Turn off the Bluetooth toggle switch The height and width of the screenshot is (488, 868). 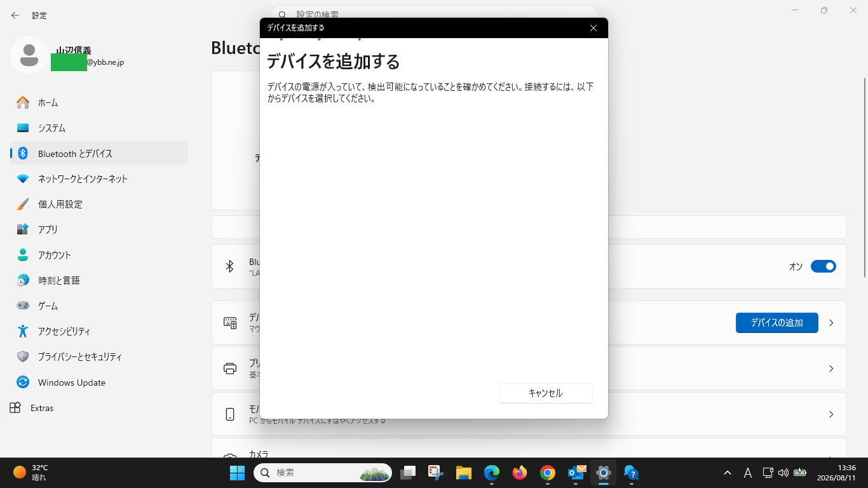click(823, 267)
